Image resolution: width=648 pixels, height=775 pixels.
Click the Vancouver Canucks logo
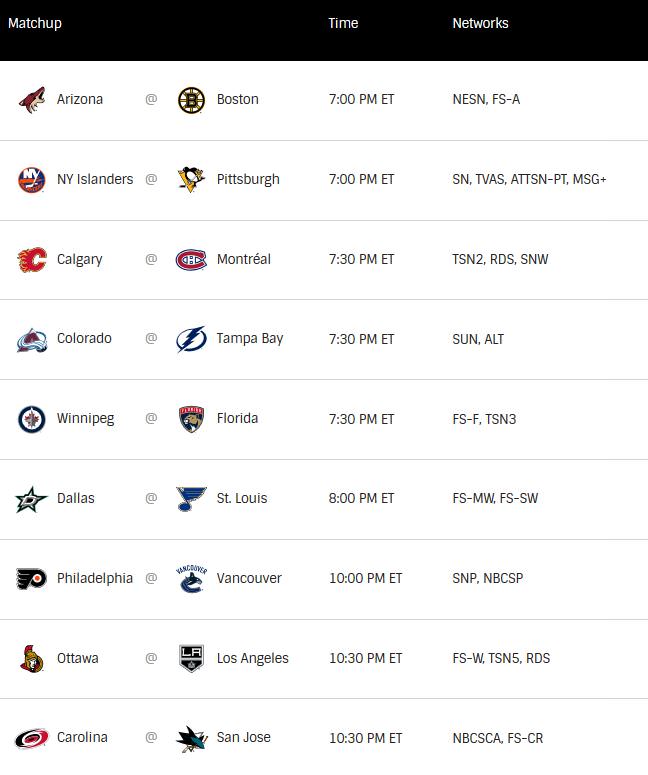click(x=191, y=578)
